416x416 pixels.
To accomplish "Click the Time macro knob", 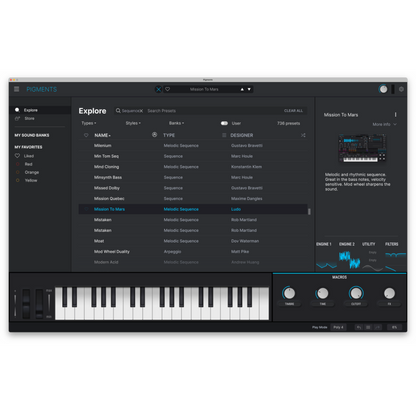I will 322,293.
